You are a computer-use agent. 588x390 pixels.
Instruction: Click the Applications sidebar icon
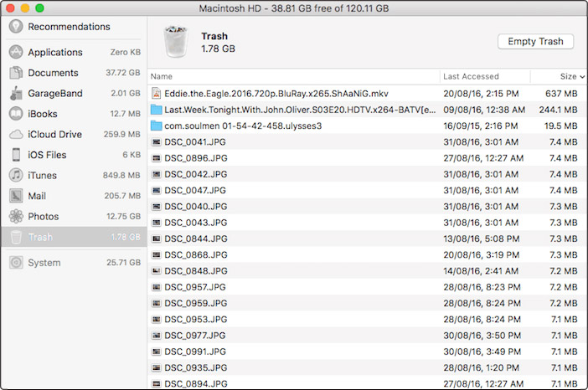pyautogui.click(x=16, y=52)
